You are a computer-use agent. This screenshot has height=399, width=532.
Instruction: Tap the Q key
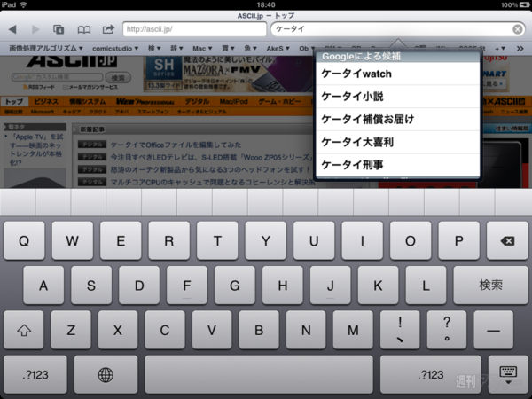24,241
